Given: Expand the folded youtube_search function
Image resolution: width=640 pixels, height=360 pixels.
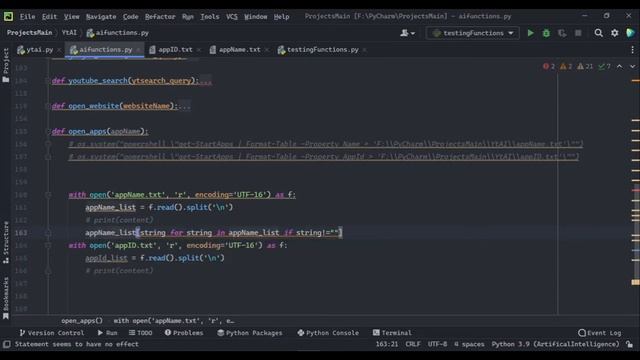Looking at the screenshot, I should [48, 81].
